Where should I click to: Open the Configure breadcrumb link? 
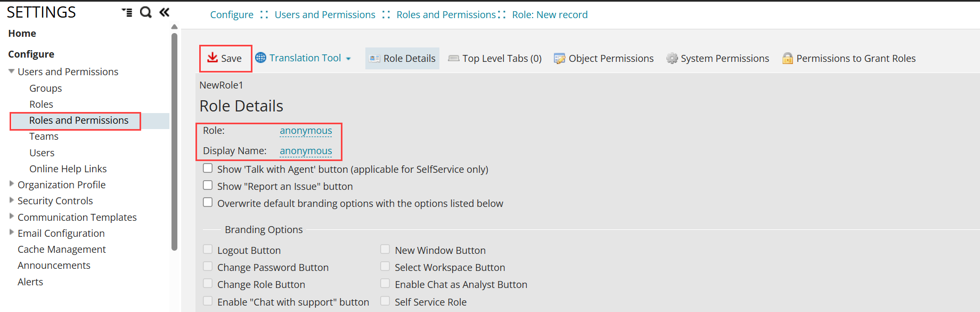[x=232, y=15]
